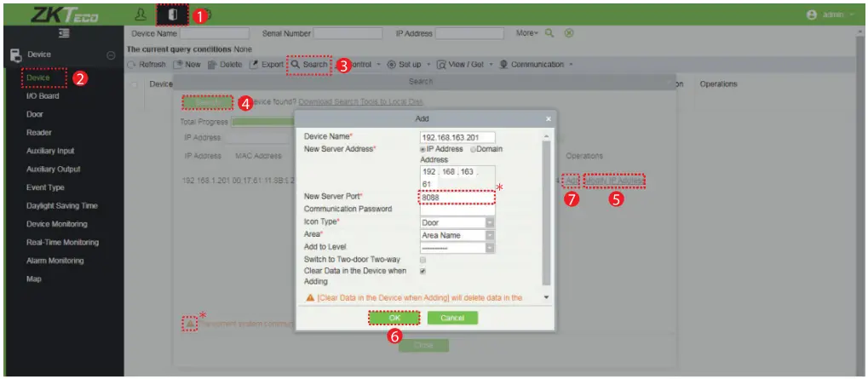Select Auxiliary Input in the sidebar
Image resolution: width=868 pixels, height=379 pixels.
click(x=50, y=151)
